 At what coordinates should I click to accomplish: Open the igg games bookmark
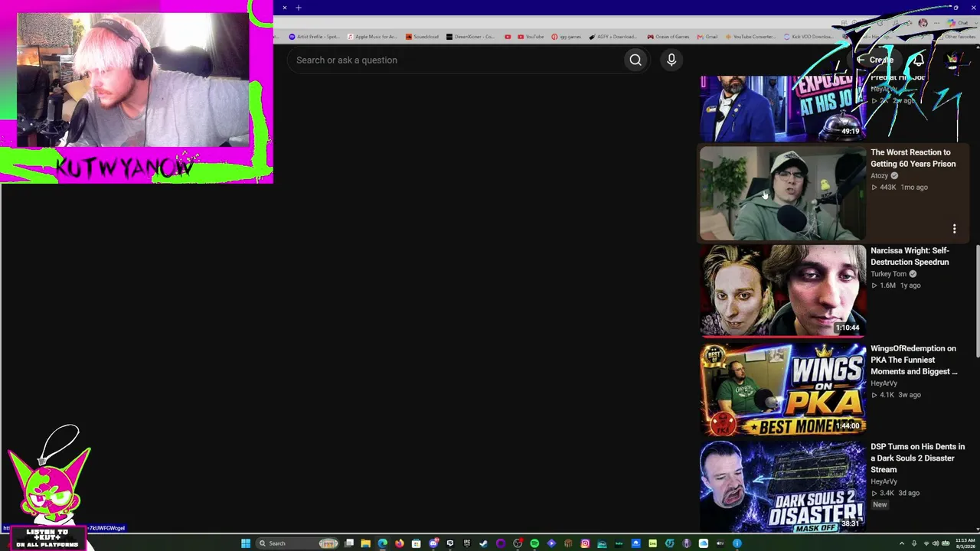566,37
